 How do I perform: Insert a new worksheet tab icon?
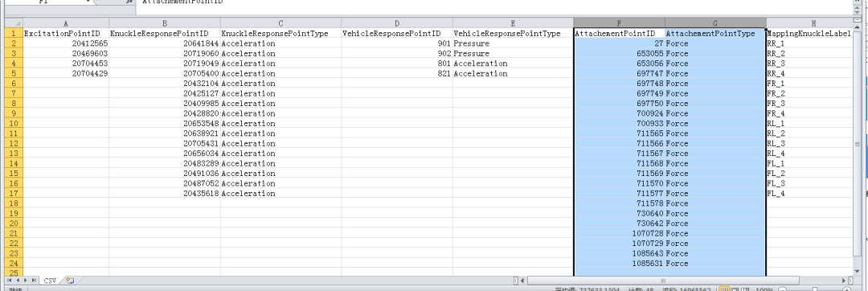pyautogui.click(x=70, y=281)
